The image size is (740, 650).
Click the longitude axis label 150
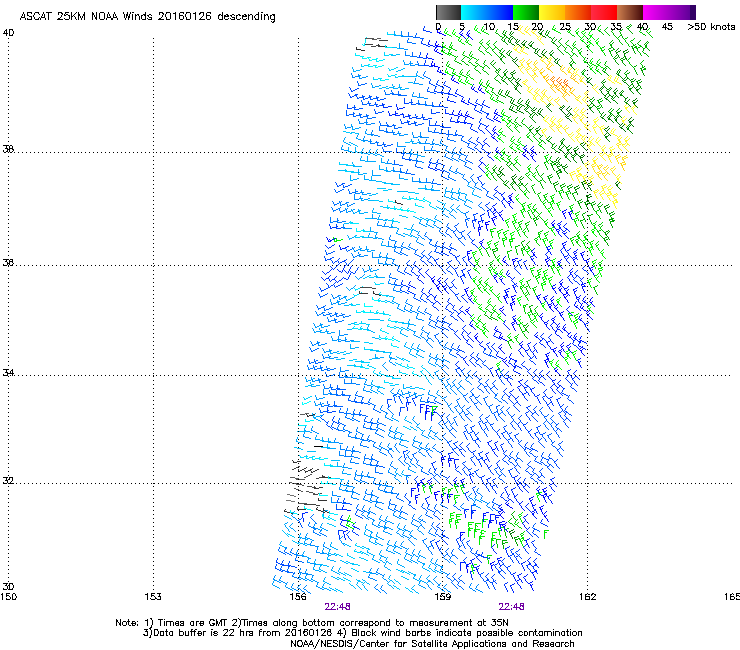(x=8, y=597)
